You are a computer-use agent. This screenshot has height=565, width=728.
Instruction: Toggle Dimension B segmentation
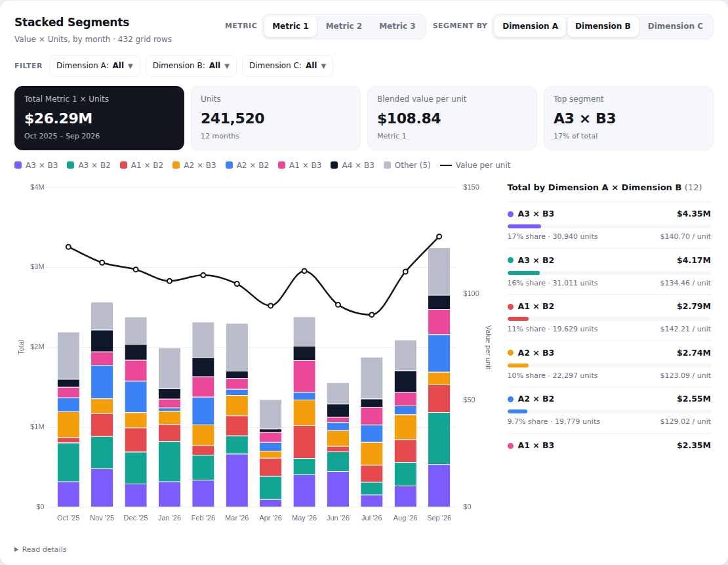click(603, 26)
